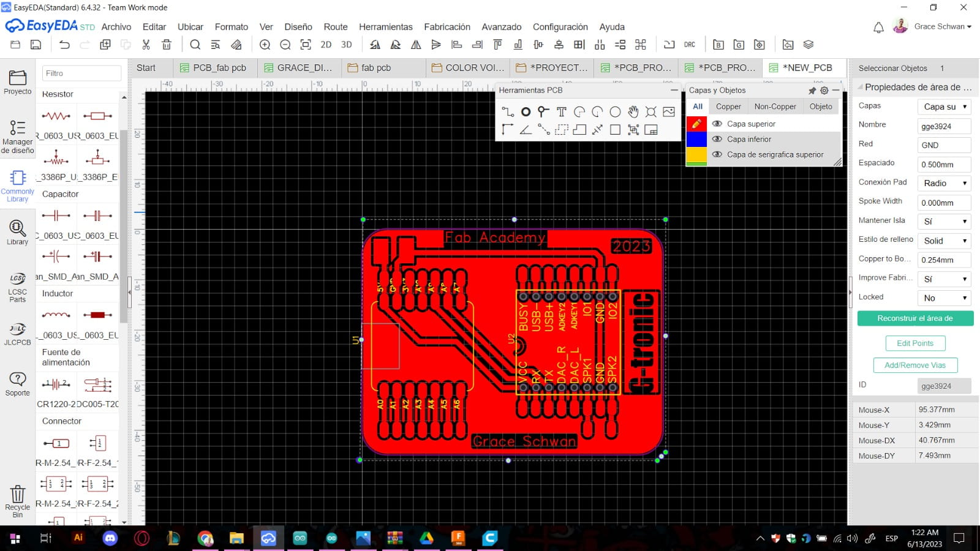The height and width of the screenshot is (551, 980).
Task: Pin the Capas y Objetos panel
Action: (x=812, y=91)
